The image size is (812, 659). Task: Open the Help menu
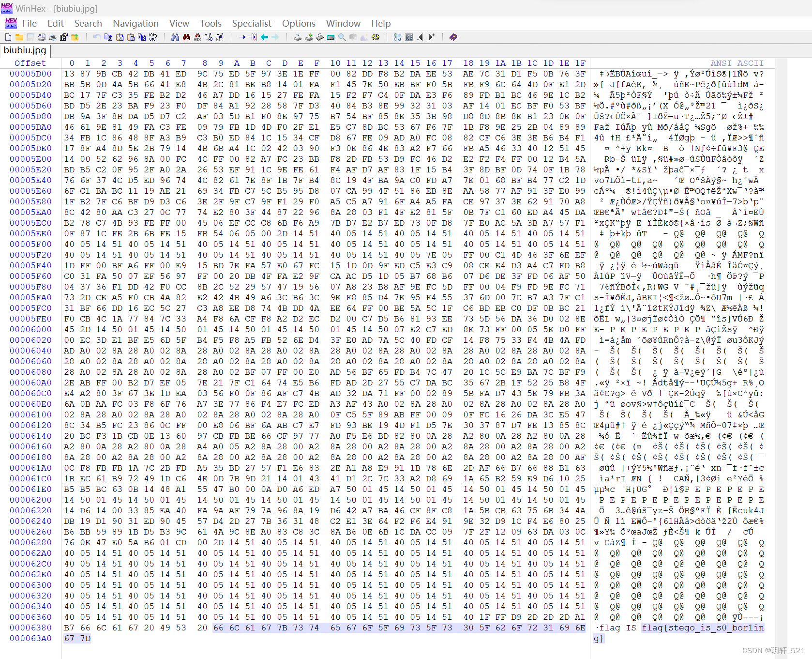pyautogui.click(x=381, y=23)
